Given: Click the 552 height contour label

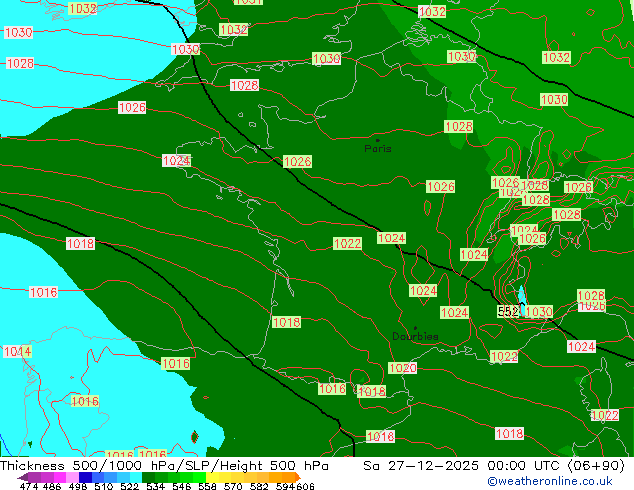Looking at the screenshot, I should 507,311.
